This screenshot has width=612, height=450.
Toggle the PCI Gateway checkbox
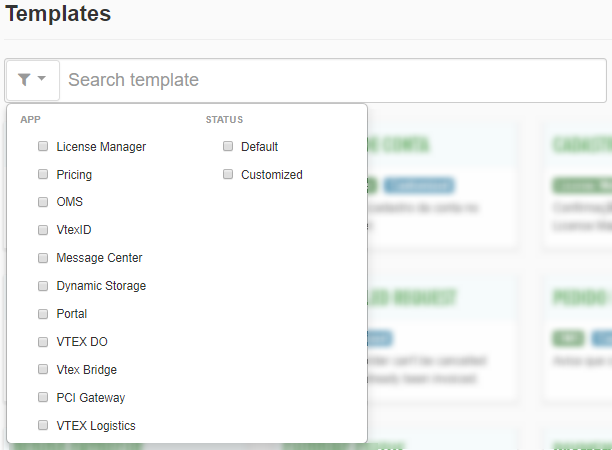point(43,397)
